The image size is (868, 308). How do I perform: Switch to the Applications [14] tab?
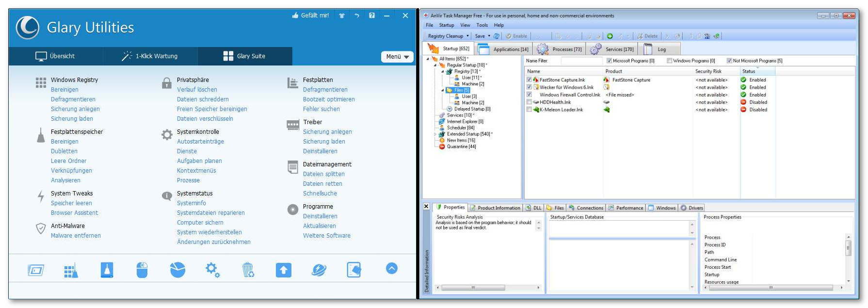point(504,49)
